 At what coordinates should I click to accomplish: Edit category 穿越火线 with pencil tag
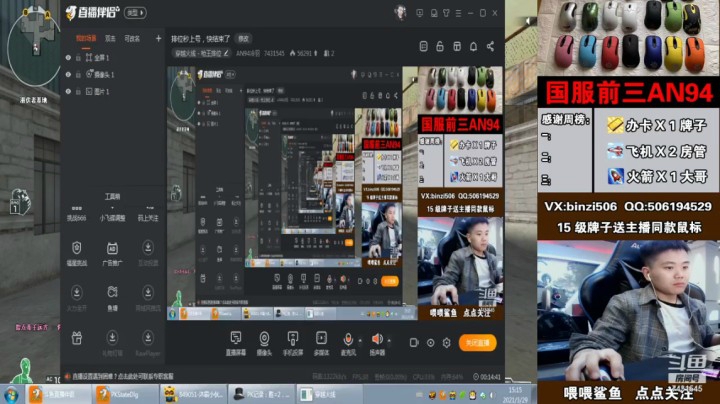pyautogui.click(x=201, y=53)
